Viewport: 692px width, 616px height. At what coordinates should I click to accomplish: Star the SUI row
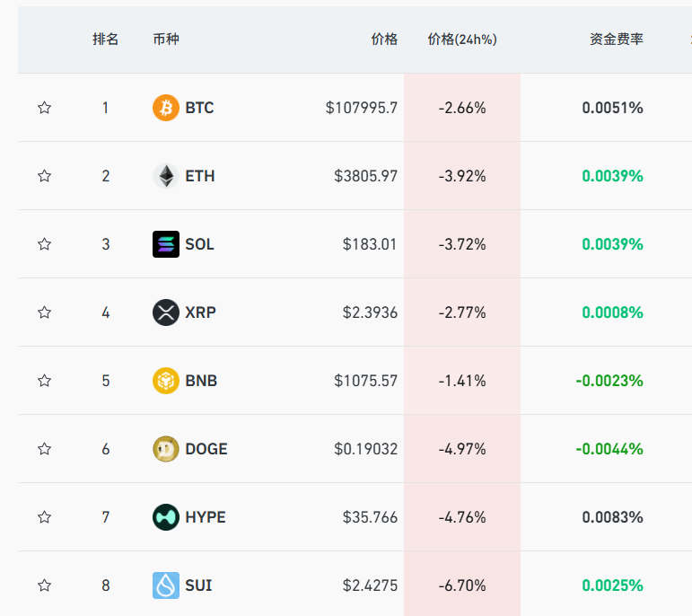pos(44,585)
